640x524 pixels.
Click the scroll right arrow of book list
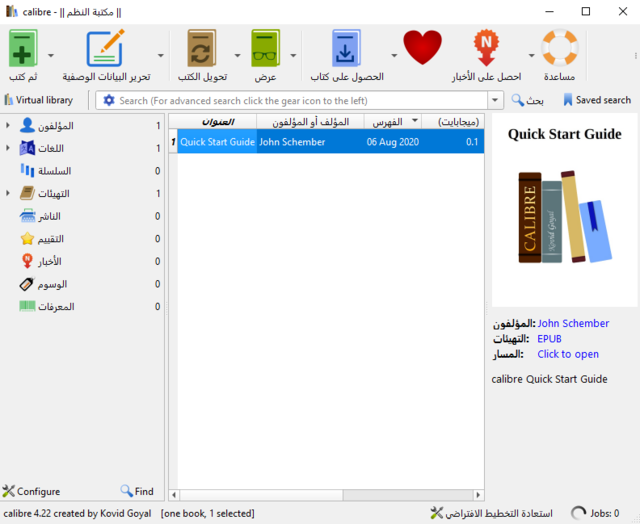click(478, 495)
